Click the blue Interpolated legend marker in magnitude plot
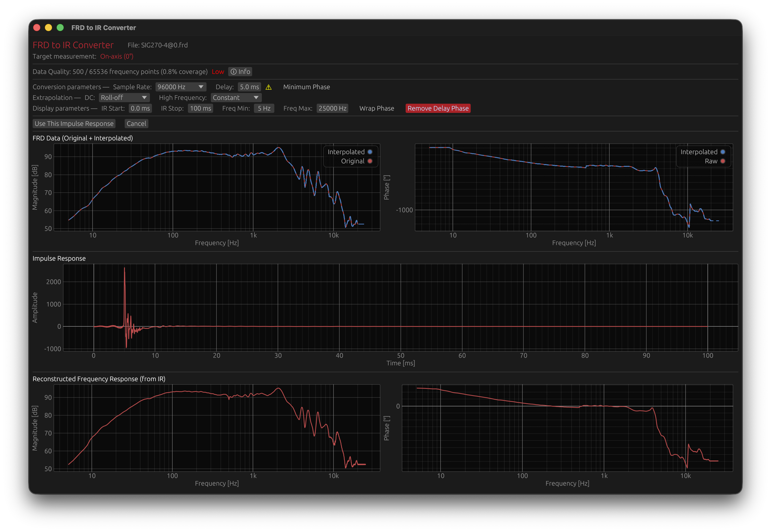Image resolution: width=771 pixels, height=532 pixels. click(370, 152)
